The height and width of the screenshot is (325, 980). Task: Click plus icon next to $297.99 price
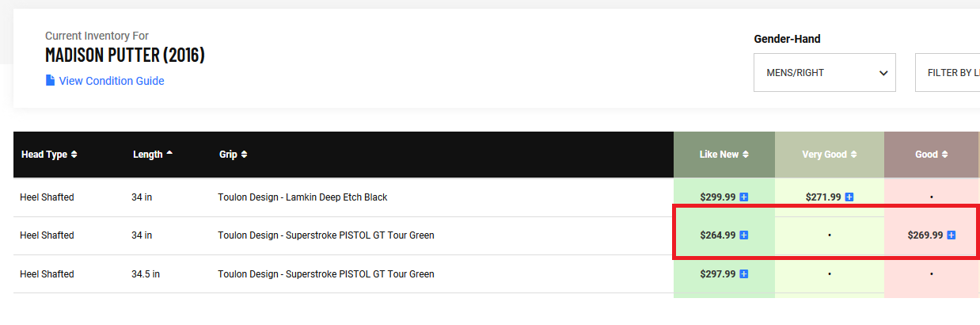pos(744,274)
